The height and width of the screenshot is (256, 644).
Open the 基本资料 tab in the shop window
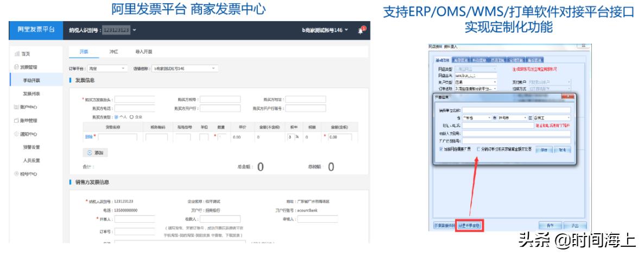tap(444, 60)
